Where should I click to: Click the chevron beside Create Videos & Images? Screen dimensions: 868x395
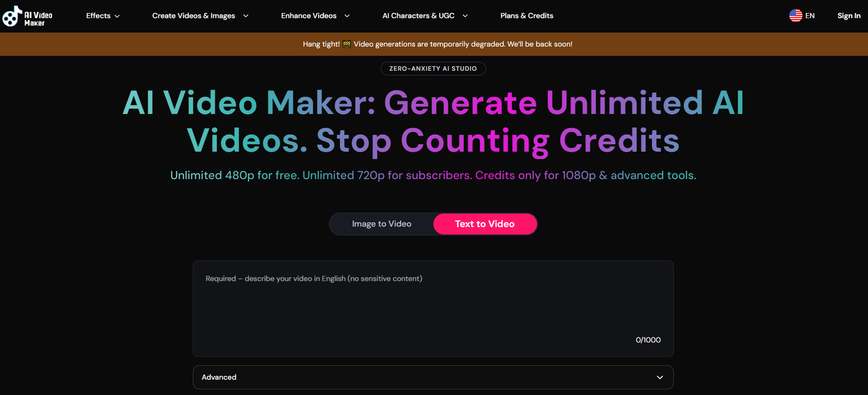[246, 16]
